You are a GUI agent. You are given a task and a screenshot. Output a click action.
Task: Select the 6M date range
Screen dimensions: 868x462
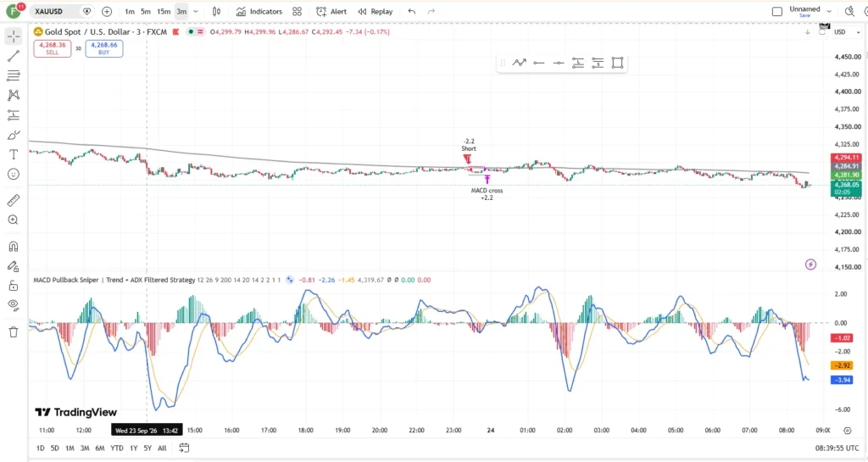pyautogui.click(x=100, y=448)
